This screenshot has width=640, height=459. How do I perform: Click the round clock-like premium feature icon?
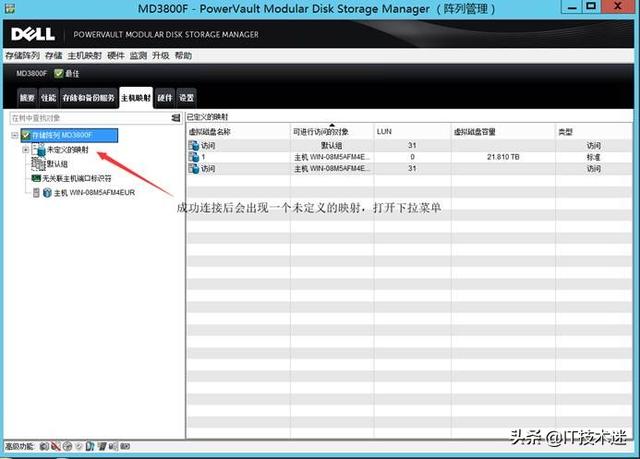click(x=67, y=446)
